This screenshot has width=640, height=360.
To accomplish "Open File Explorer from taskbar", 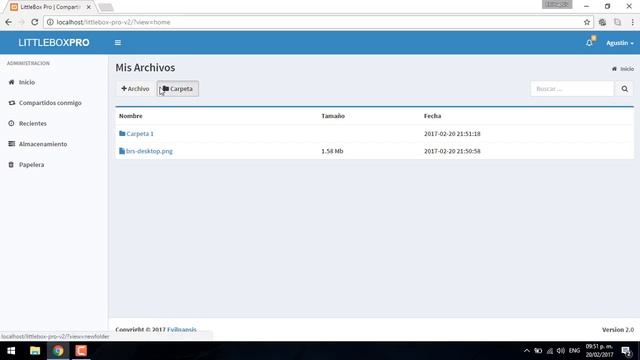I will tap(35, 351).
